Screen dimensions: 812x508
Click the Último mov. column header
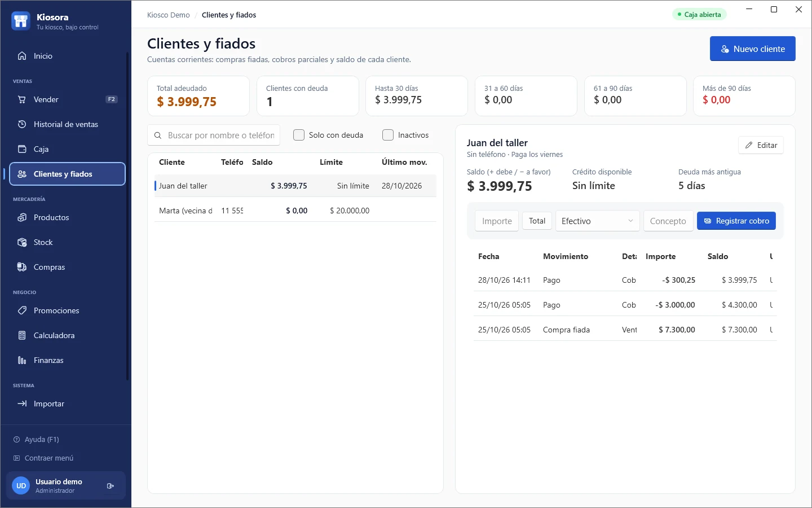404,162
